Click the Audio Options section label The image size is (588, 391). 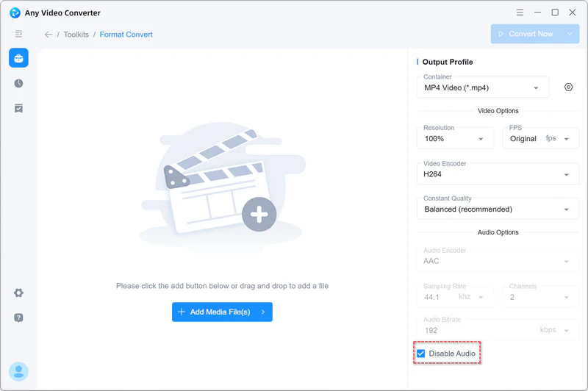pyautogui.click(x=498, y=232)
